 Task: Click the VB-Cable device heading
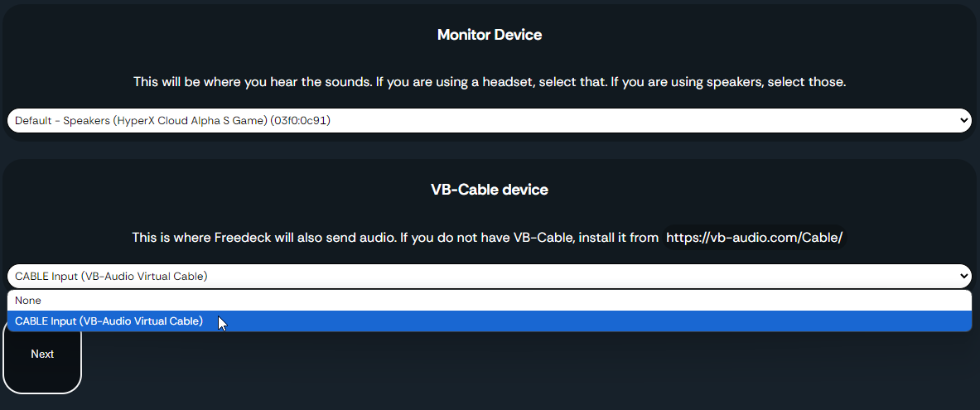(x=490, y=190)
